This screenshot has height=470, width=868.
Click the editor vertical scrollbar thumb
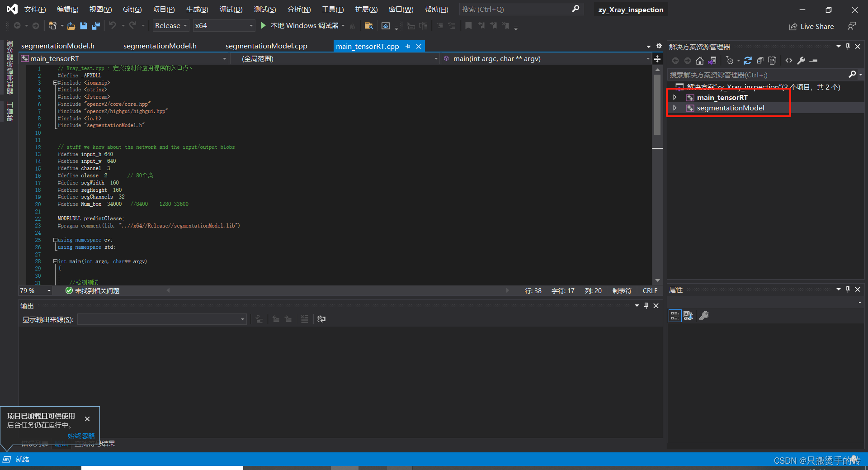tap(657, 104)
